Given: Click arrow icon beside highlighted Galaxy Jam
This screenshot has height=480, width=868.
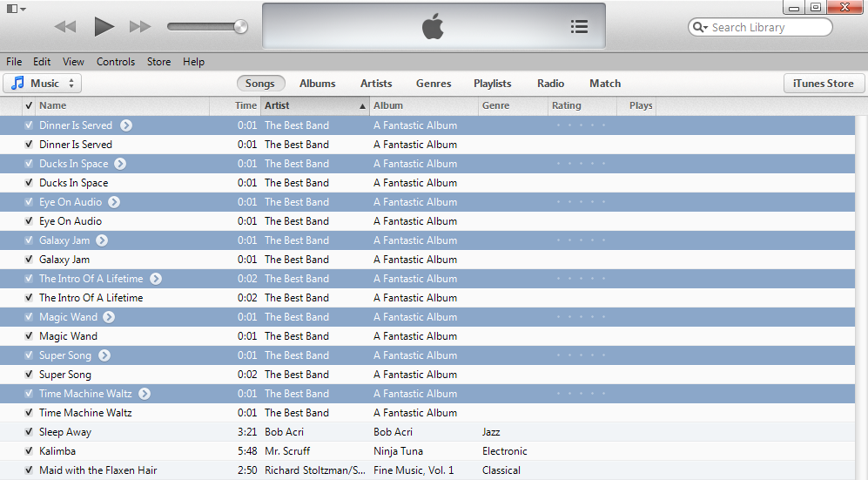Looking at the screenshot, I should pyautogui.click(x=102, y=240).
